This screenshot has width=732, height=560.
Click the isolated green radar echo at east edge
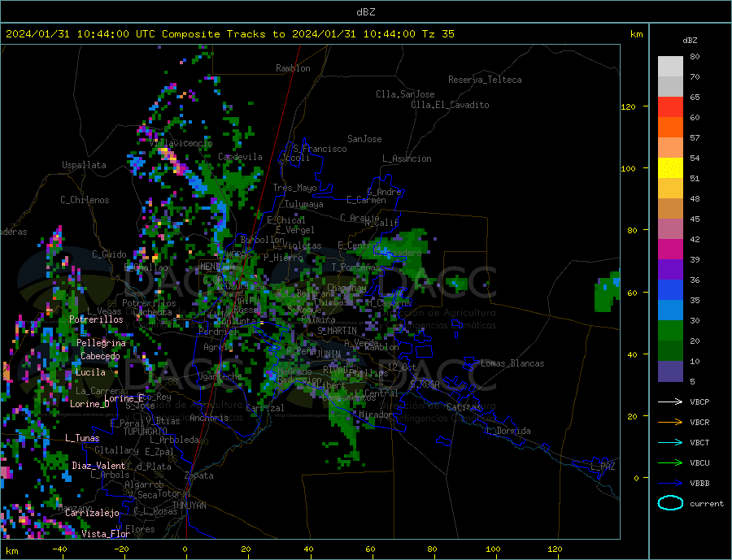tap(607, 291)
